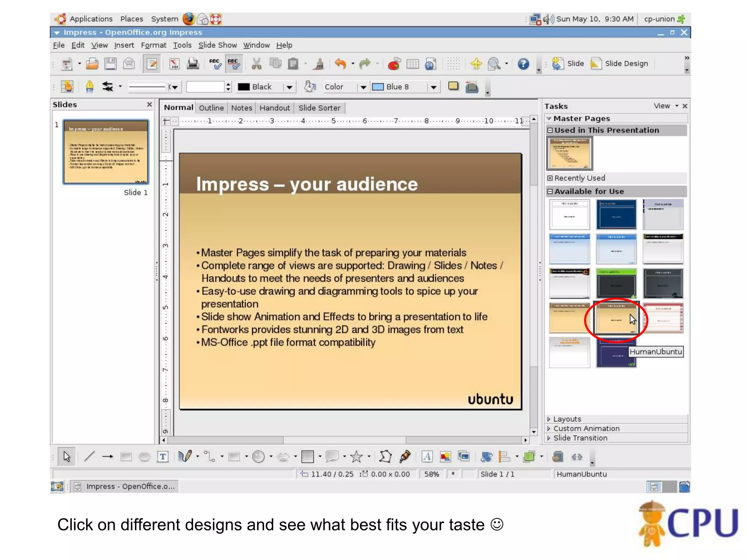Click the Print printer icon
The image size is (747, 560).
click(x=193, y=64)
